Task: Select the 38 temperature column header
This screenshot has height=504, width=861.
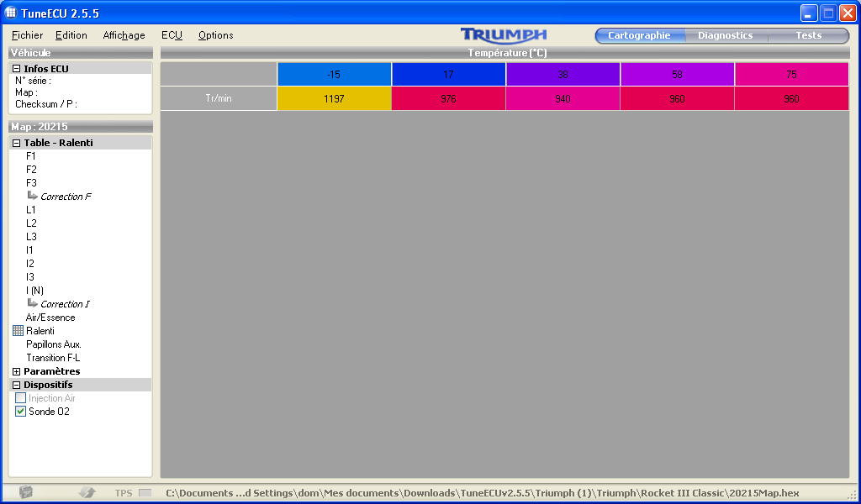Action: (563, 74)
